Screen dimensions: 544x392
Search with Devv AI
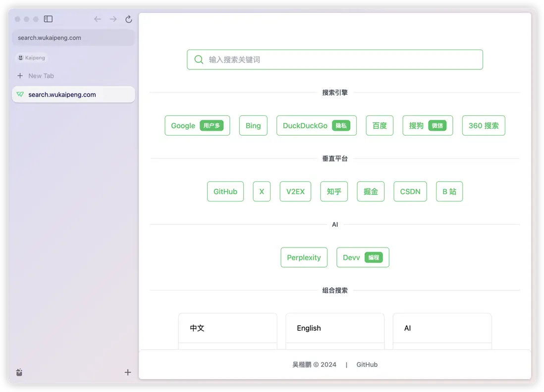pyautogui.click(x=363, y=257)
